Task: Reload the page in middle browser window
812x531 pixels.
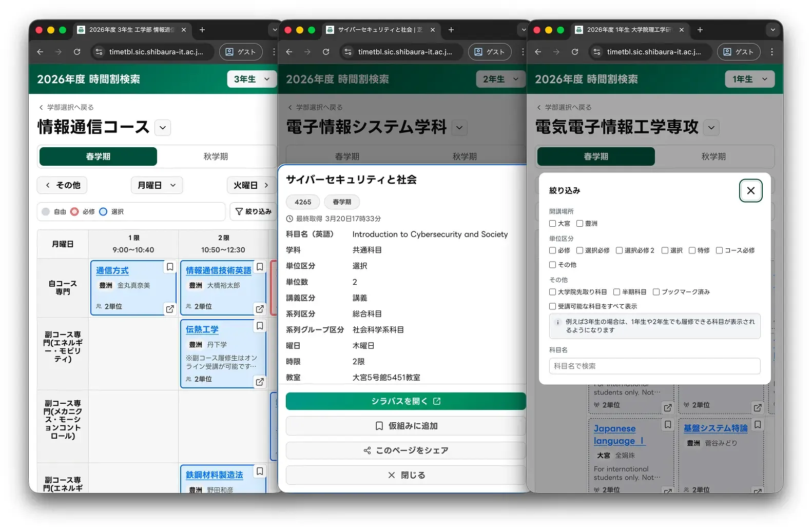Action: [326, 52]
